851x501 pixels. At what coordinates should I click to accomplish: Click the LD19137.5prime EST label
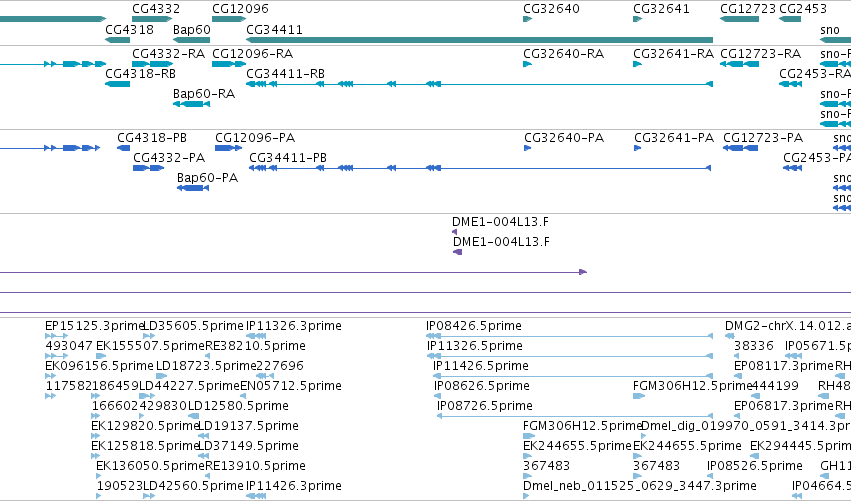[248, 426]
